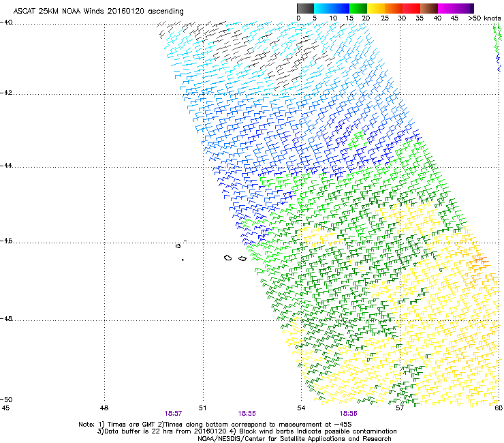Click the cyan 5-10 knots legend swatch
This screenshot has height=443, width=504.
tap(323, 8)
